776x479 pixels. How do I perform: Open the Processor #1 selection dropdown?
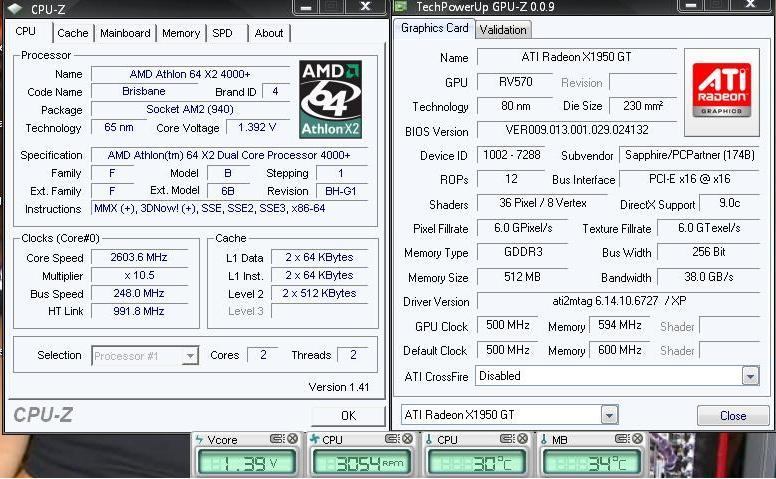pyautogui.click(x=190, y=356)
